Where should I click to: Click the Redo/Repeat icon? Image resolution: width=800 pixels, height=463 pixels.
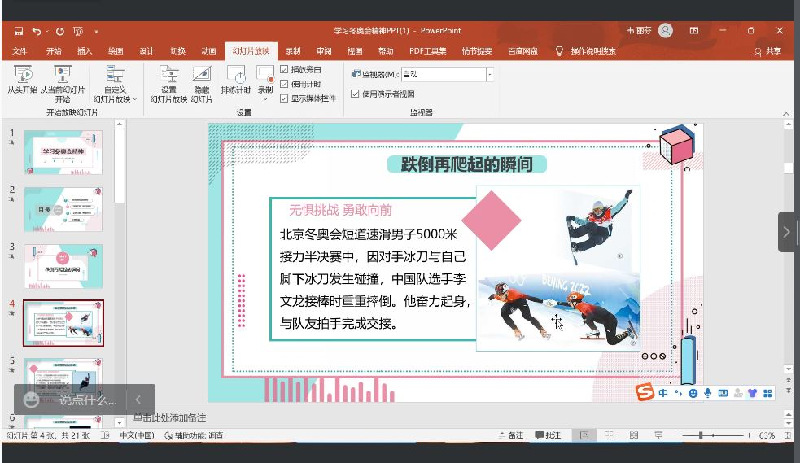60,31
